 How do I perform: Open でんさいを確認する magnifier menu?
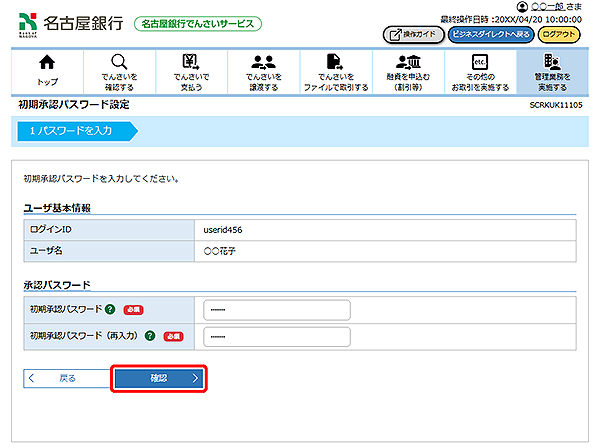click(119, 70)
